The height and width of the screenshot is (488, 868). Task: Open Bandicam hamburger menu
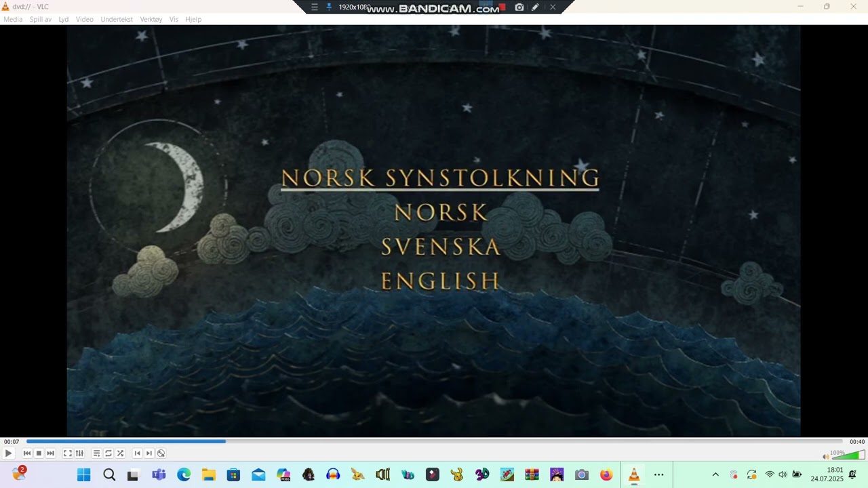[x=315, y=7]
